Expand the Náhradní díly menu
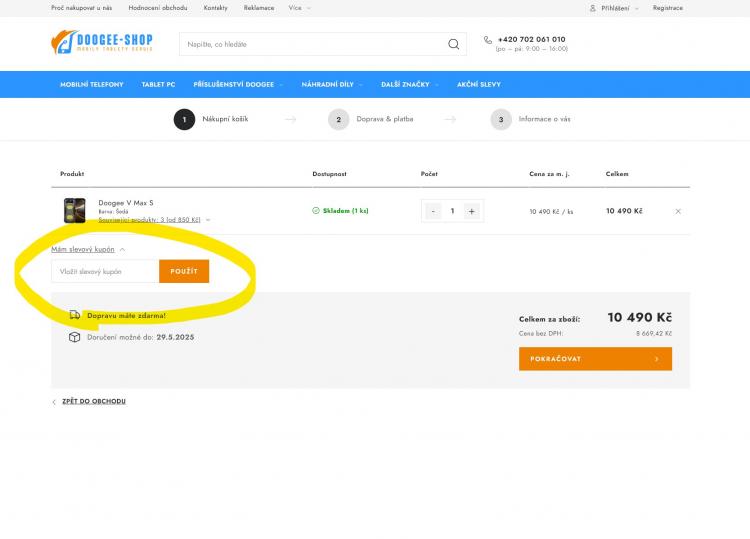 (x=332, y=84)
